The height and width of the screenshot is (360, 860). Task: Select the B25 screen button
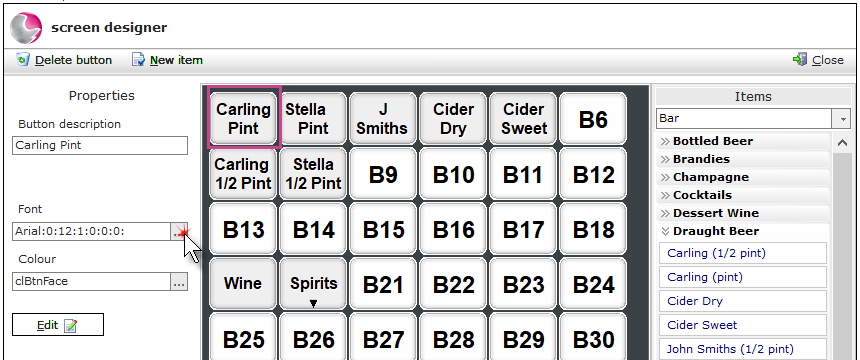pyautogui.click(x=244, y=336)
